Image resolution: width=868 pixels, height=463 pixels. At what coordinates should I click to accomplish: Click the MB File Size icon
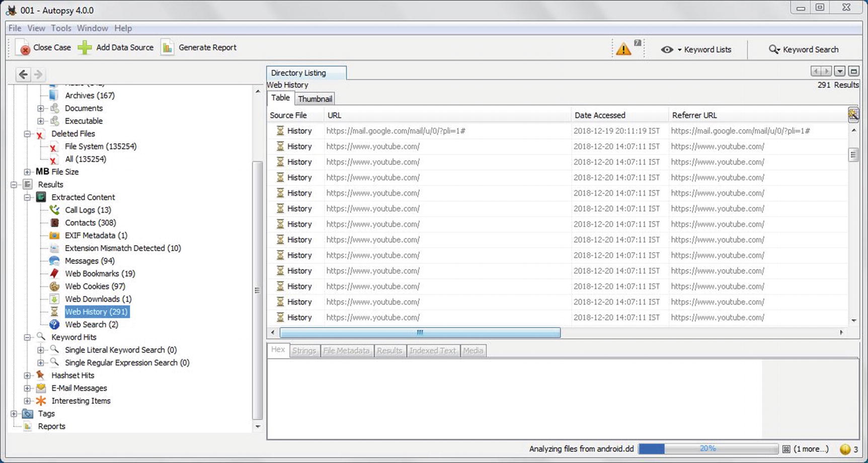point(42,172)
